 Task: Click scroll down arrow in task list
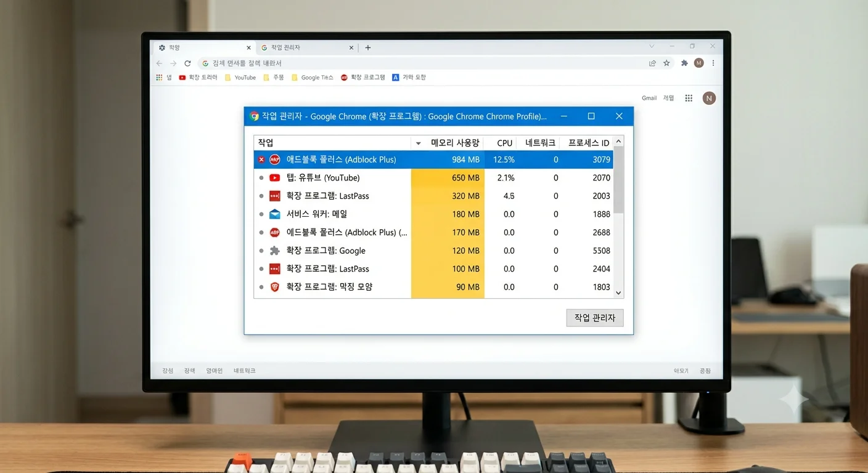tap(619, 293)
